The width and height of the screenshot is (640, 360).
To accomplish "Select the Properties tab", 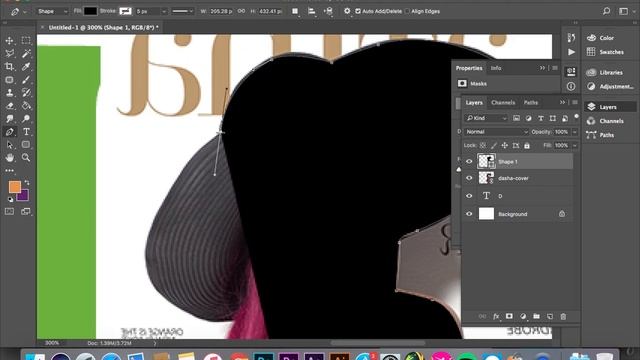I will pos(469,68).
